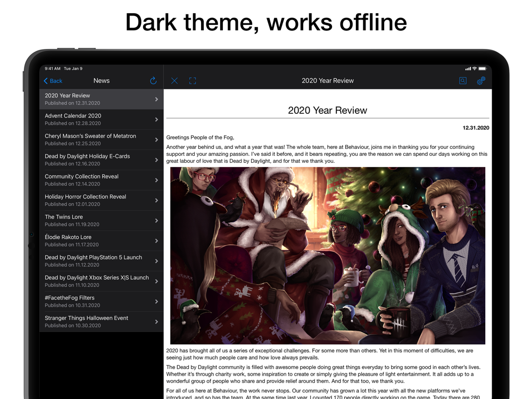Click the 9:41 AM clock in status bar
The height and width of the screenshot is (399, 532).
(53, 69)
